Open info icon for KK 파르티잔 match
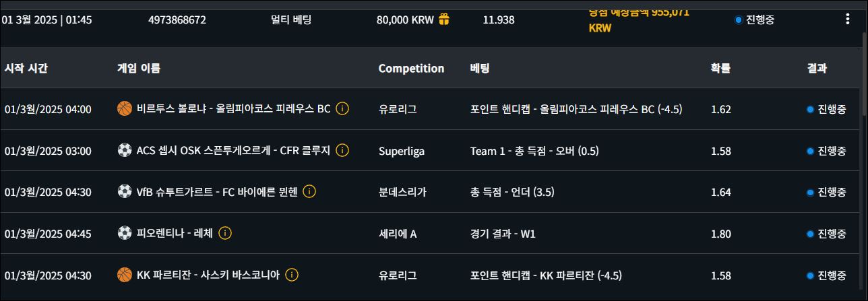The image size is (868, 301). click(292, 275)
